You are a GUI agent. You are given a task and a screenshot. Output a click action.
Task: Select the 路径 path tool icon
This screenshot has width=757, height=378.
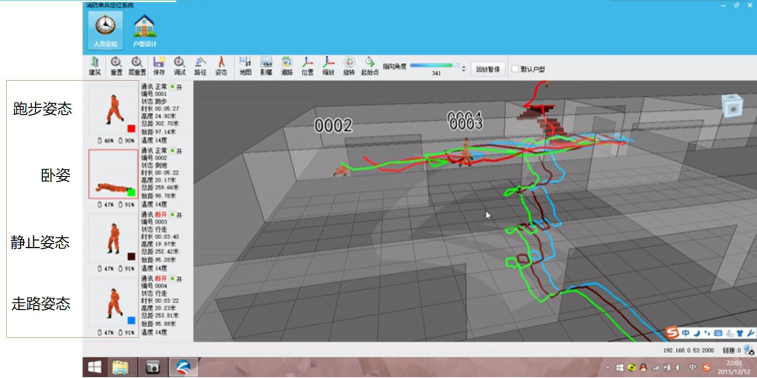(x=200, y=66)
